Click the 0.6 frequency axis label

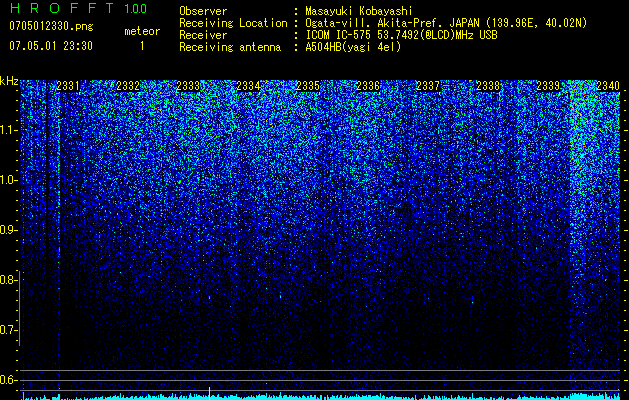point(7,380)
